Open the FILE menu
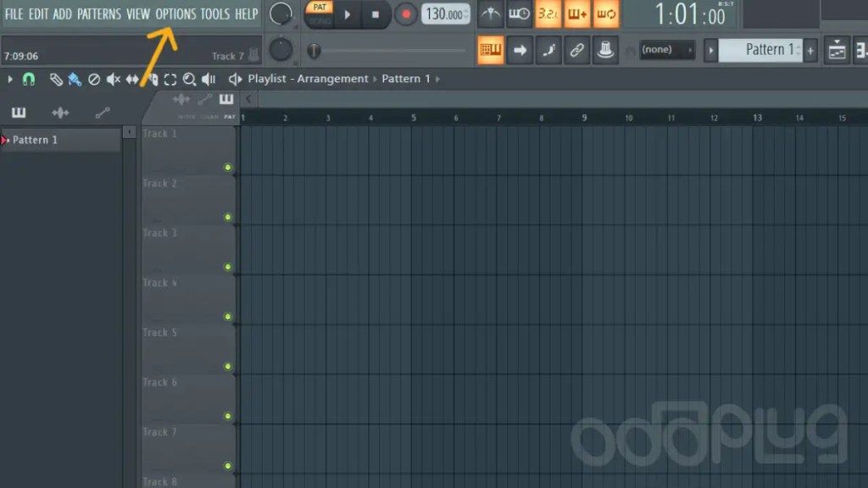Viewport: 868px width, 488px height. [x=14, y=14]
